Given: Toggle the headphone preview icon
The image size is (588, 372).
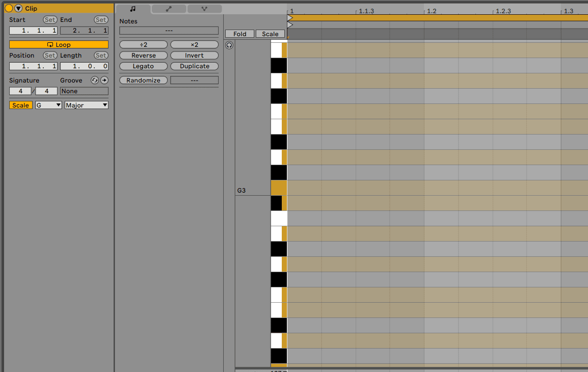Looking at the screenshot, I should pyautogui.click(x=229, y=45).
